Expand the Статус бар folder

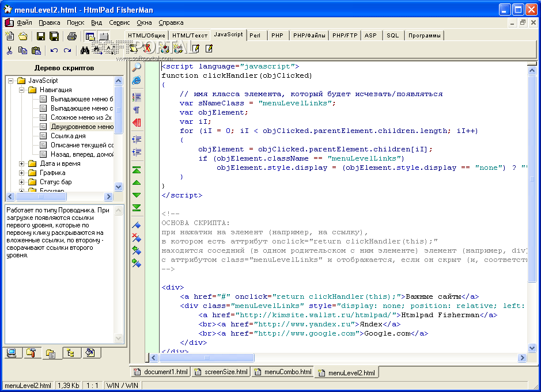pyautogui.click(x=22, y=182)
